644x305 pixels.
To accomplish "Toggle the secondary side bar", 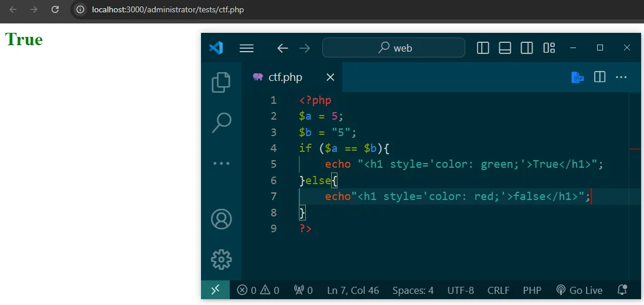I will click(x=527, y=48).
